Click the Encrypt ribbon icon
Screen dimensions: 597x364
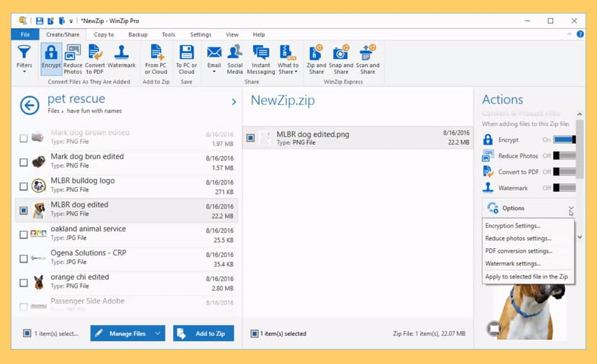[x=51, y=60]
